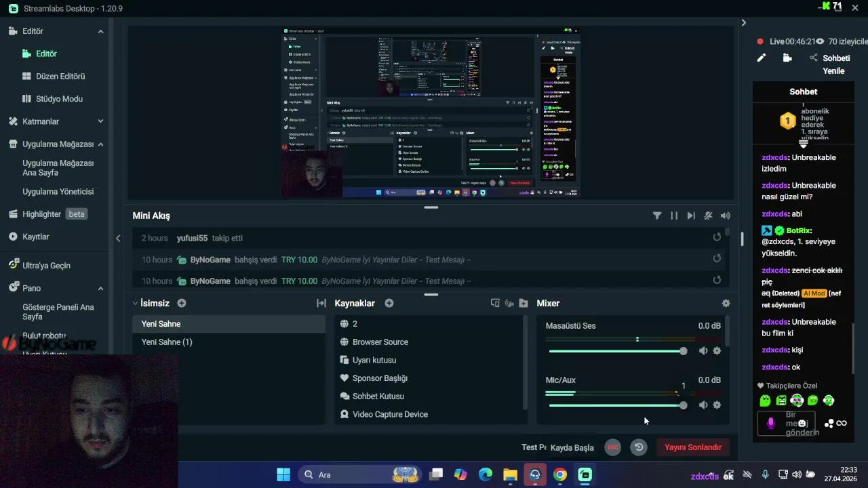This screenshot has height=488, width=868.
Task: Open Uygulama Yöneticisi
Action: [x=58, y=192]
